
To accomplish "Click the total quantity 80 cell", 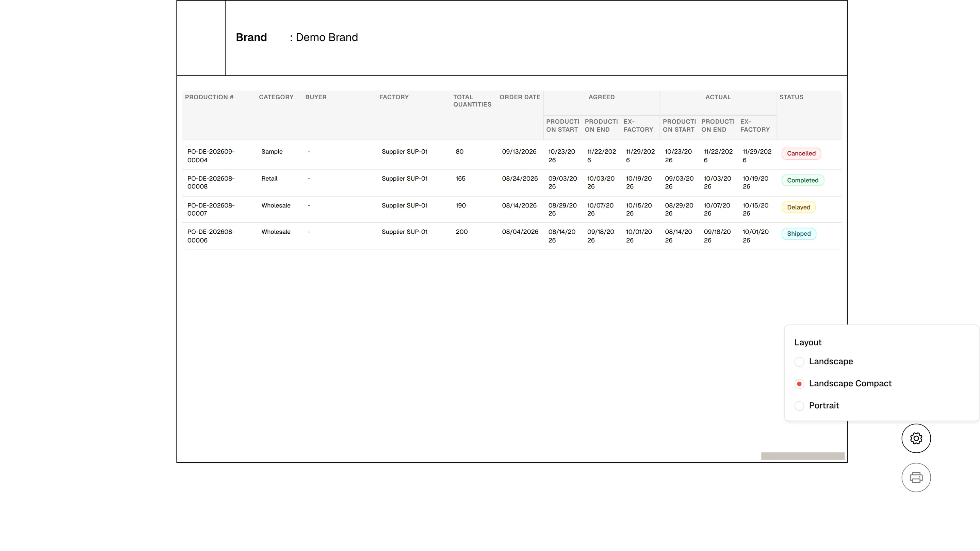I will pos(460,151).
